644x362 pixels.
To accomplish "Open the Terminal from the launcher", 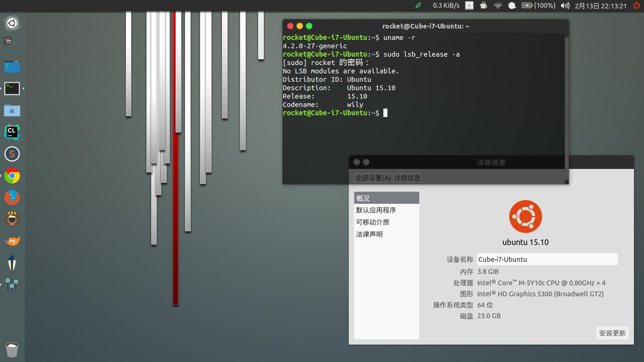I will (12, 88).
